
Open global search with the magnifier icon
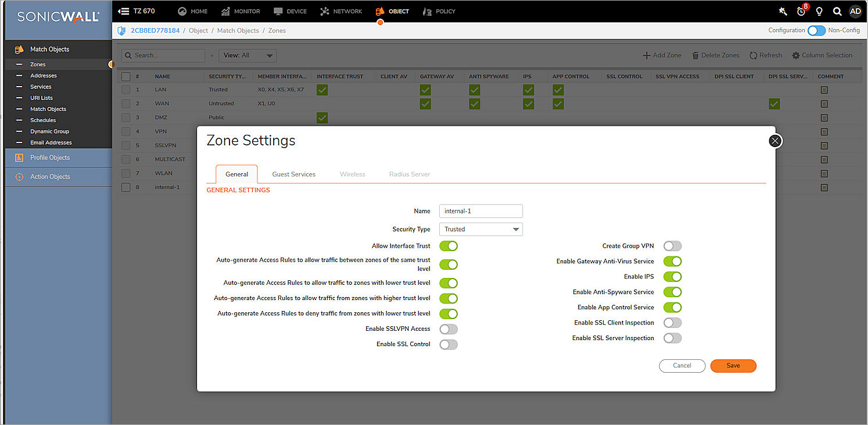tap(837, 11)
